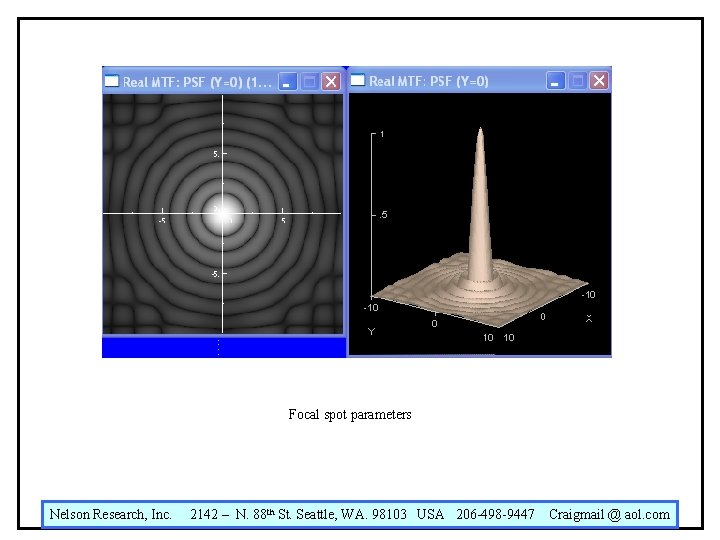Close the right Real MTF: PSF (Y=0) window

pos(599,81)
